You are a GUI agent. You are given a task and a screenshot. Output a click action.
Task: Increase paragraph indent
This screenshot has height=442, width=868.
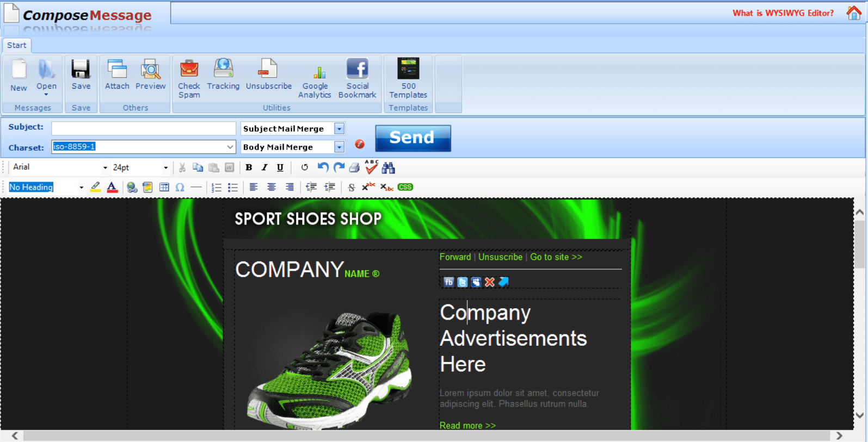[330, 188]
